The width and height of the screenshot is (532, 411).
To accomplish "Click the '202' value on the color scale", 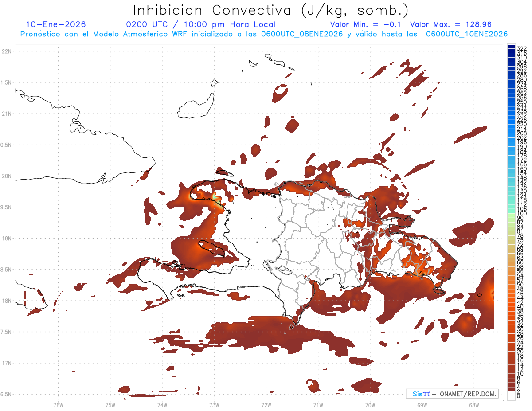I will point(522,137).
